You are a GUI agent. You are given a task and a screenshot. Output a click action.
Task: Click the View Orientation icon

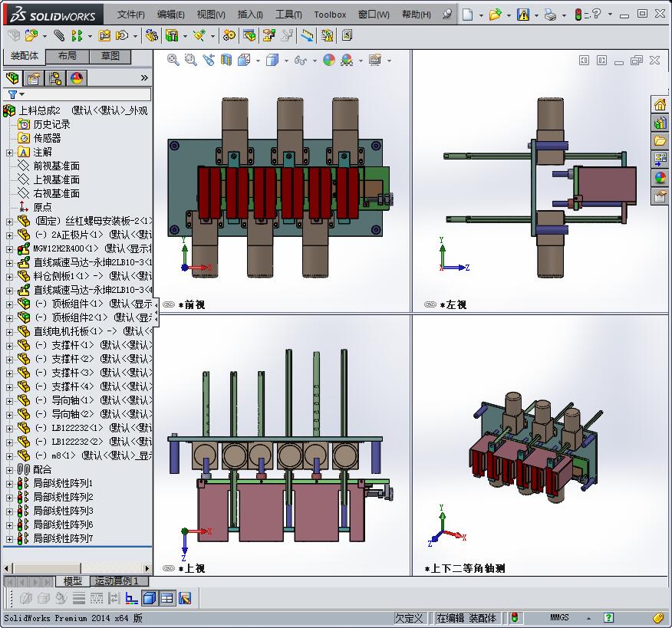[x=244, y=60]
